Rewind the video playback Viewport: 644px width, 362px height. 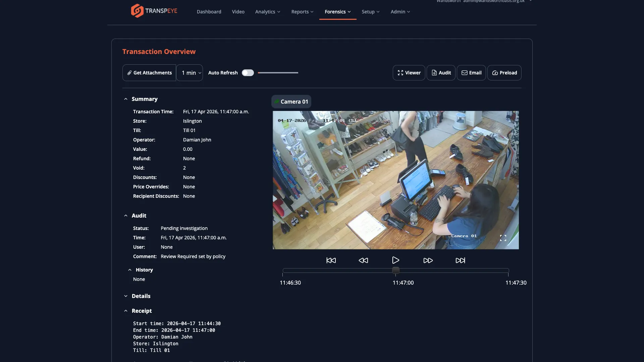(363, 260)
